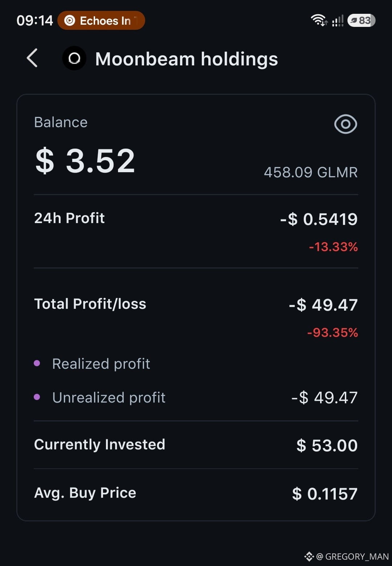This screenshot has height=566, width=392.
Task: Tap the Avg. Buy Price value $ 0.1157
Action: coord(325,494)
